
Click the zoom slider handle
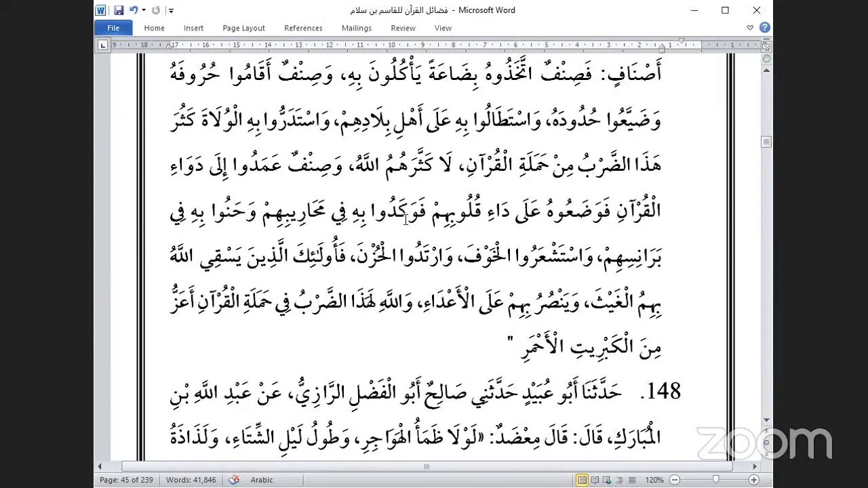[x=715, y=480]
